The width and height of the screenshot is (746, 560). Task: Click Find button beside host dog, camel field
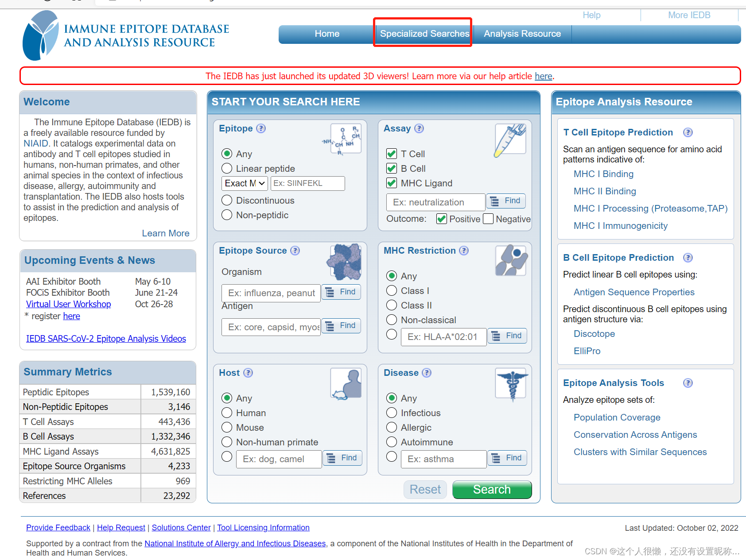342,458
